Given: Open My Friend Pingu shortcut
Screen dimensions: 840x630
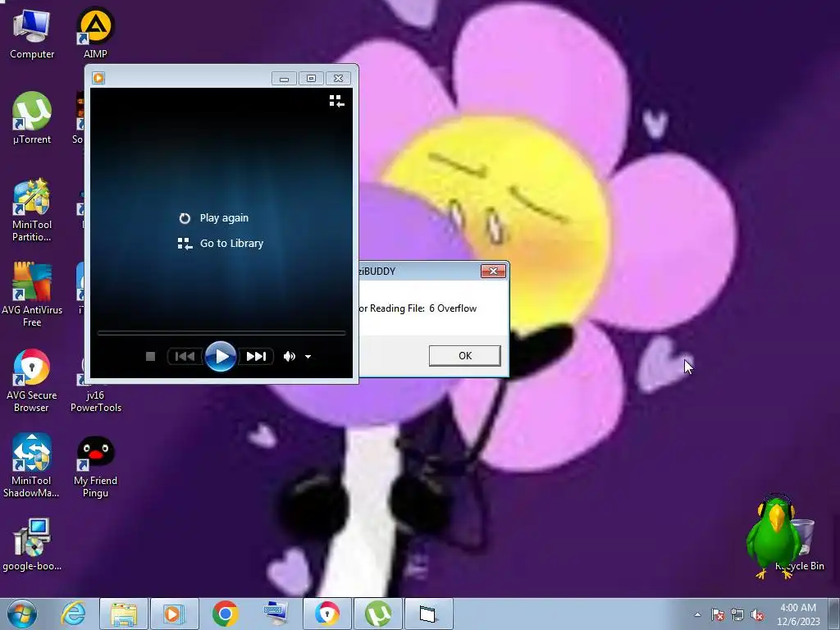Looking at the screenshot, I should (x=95, y=466).
